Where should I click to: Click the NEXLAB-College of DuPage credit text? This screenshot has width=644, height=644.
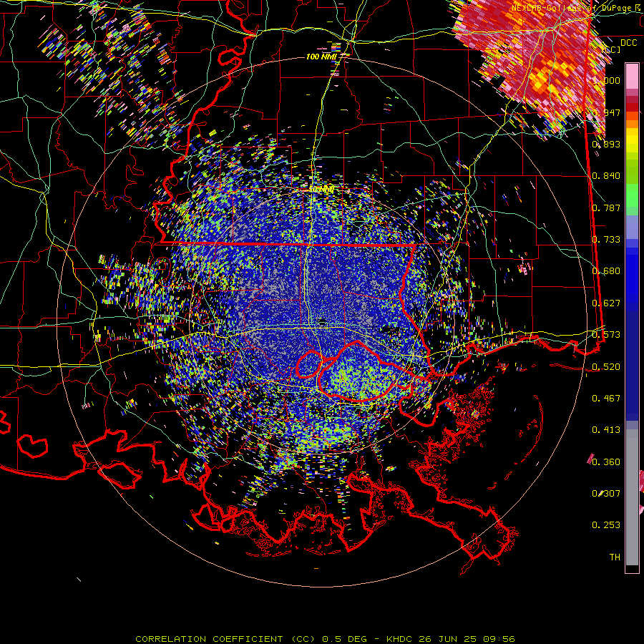[x=577, y=8]
